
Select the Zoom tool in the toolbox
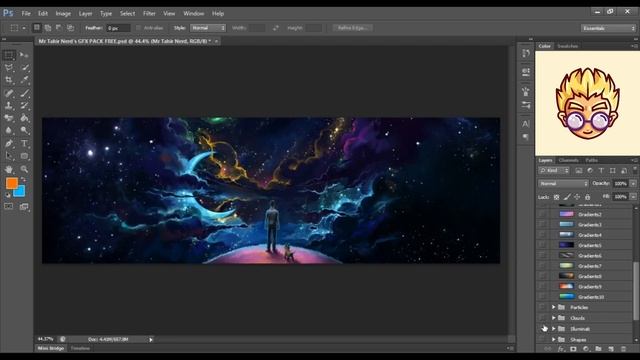[x=24, y=169]
